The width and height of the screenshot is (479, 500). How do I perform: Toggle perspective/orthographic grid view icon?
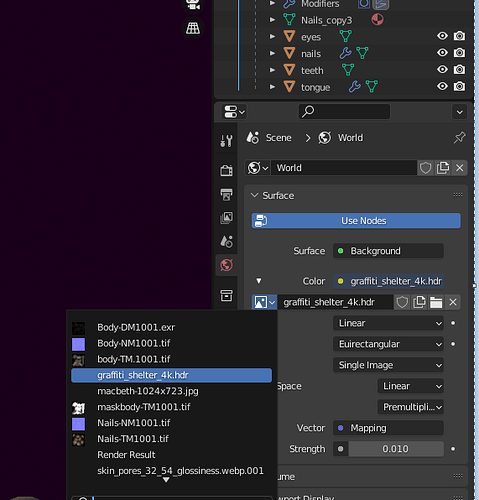[193, 28]
